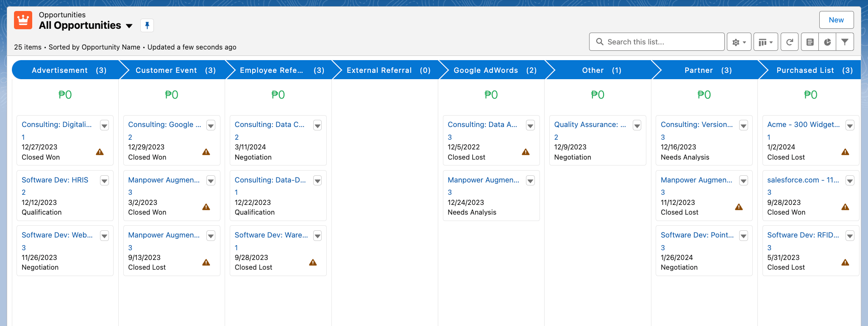Open Software Dev: Point... opportunity link
Screen dimensions: 868x326
click(x=697, y=235)
